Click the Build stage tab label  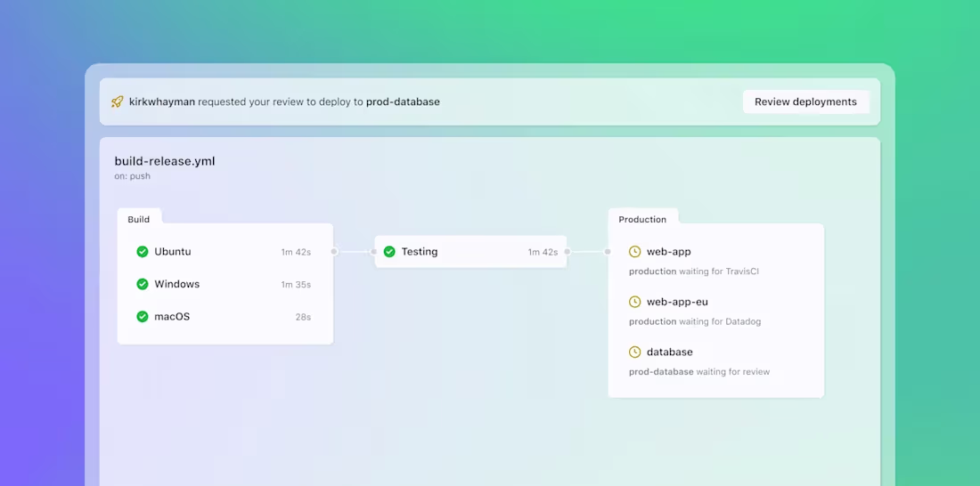click(x=139, y=219)
